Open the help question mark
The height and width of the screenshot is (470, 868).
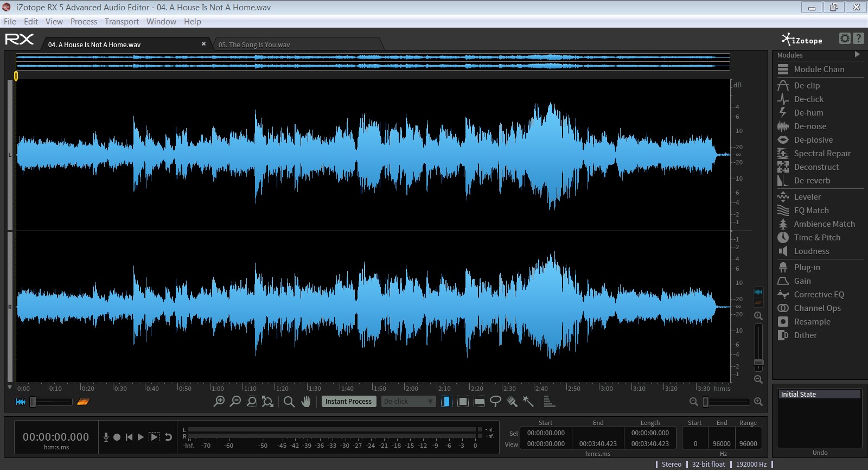(858, 38)
